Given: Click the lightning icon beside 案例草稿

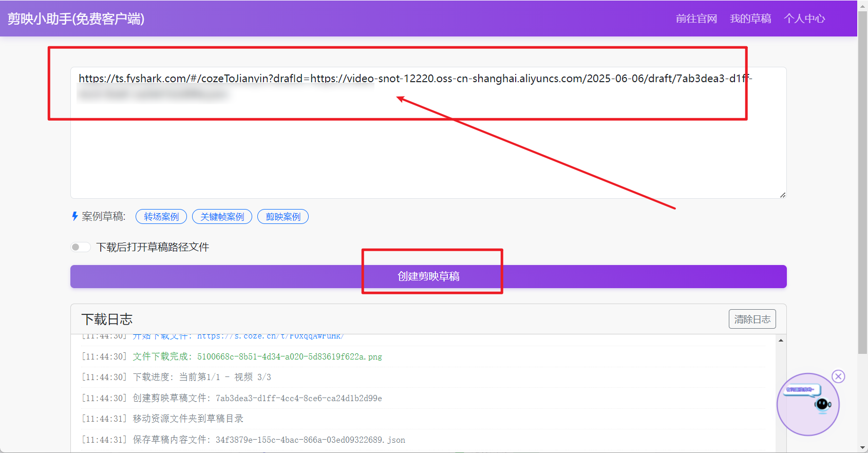Looking at the screenshot, I should tap(75, 216).
